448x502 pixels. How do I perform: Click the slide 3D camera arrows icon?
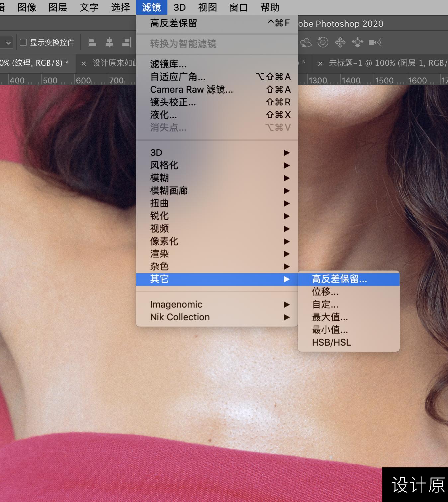pos(357,42)
